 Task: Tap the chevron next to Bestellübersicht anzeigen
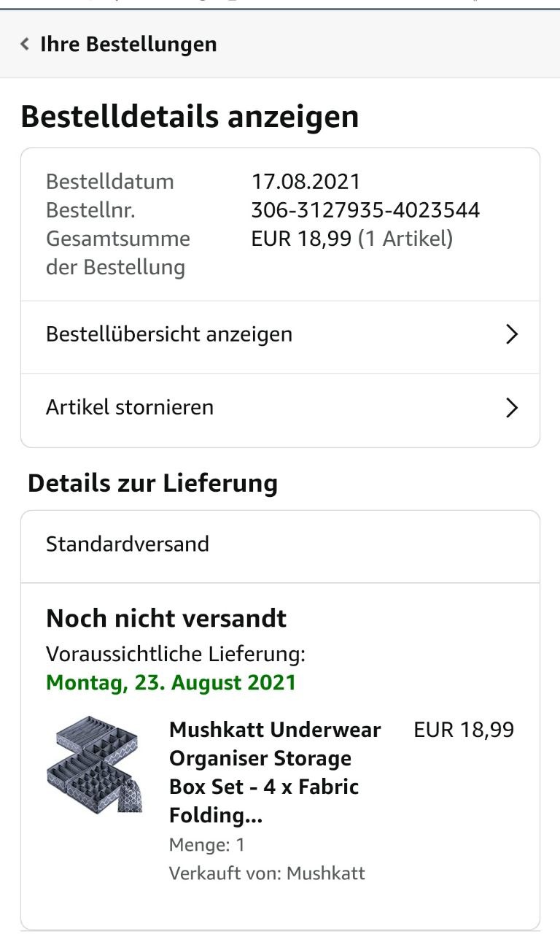tap(512, 335)
